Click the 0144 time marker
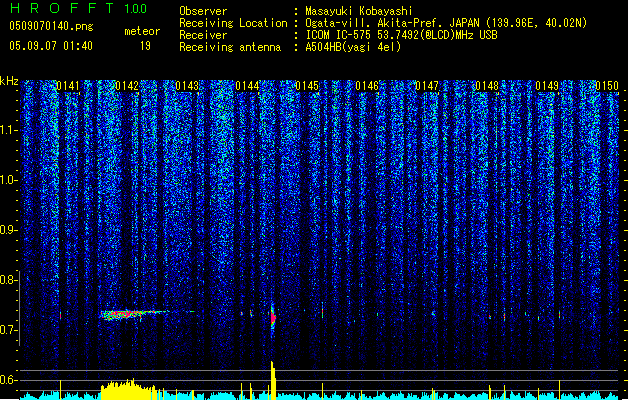This screenshot has height=400, width=629. coord(247,86)
